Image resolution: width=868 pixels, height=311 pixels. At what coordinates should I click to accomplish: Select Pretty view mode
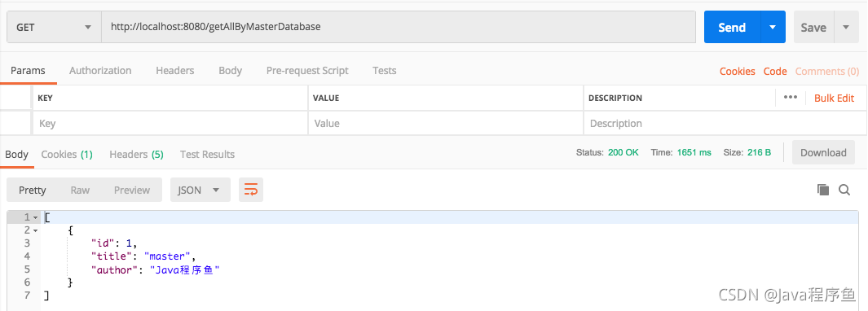32,190
